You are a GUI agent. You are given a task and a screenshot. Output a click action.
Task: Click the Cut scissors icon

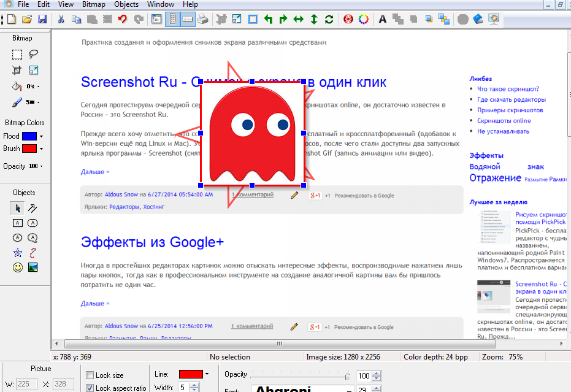(61, 19)
